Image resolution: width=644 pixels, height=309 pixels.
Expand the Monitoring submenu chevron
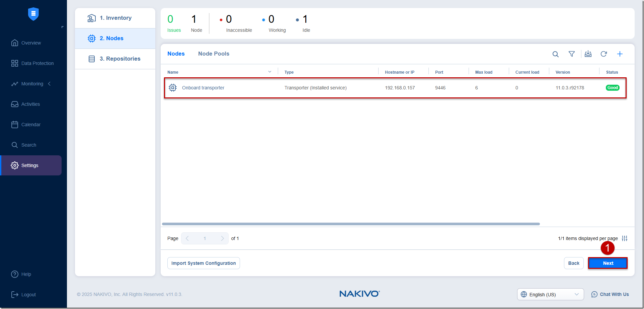49,84
